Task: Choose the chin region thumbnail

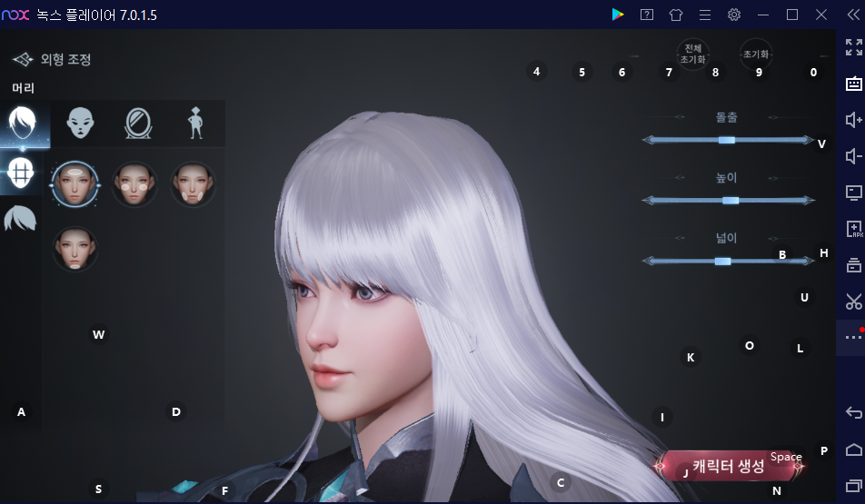Action: point(75,249)
